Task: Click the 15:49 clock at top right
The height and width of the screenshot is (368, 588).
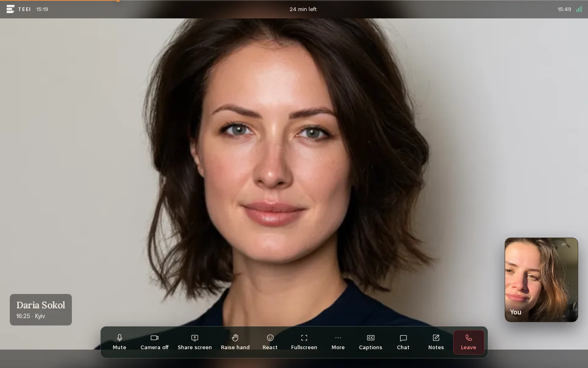Action: pos(564,9)
